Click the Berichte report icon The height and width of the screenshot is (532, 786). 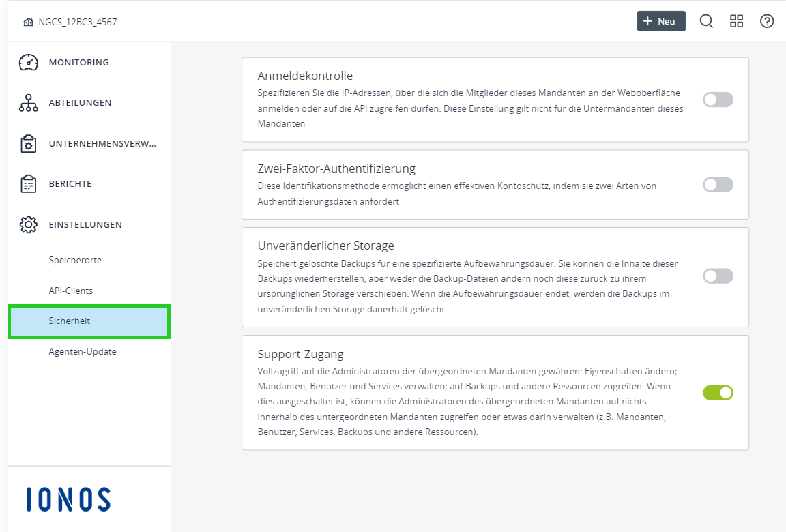(x=29, y=184)
